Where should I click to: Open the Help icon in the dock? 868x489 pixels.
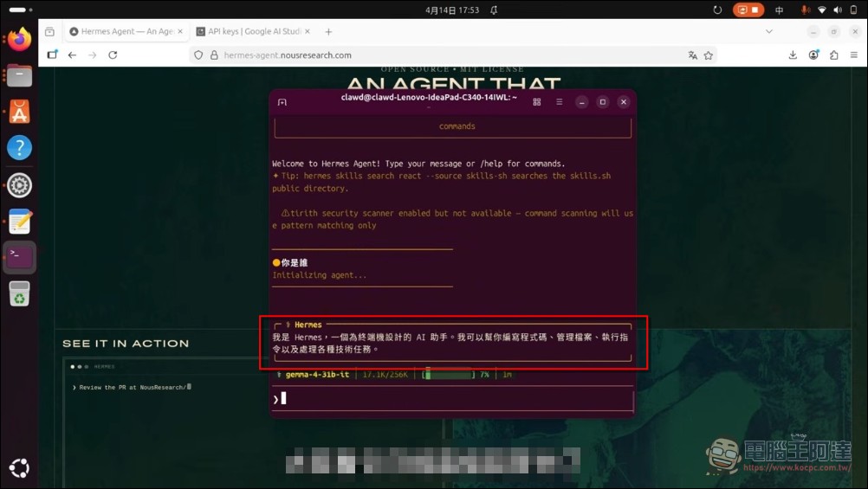[19, 148]
